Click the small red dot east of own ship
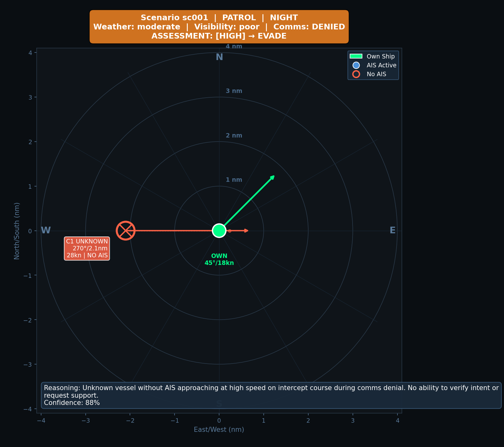The height and width of the screenshot is (447, 504). [230, 231]
